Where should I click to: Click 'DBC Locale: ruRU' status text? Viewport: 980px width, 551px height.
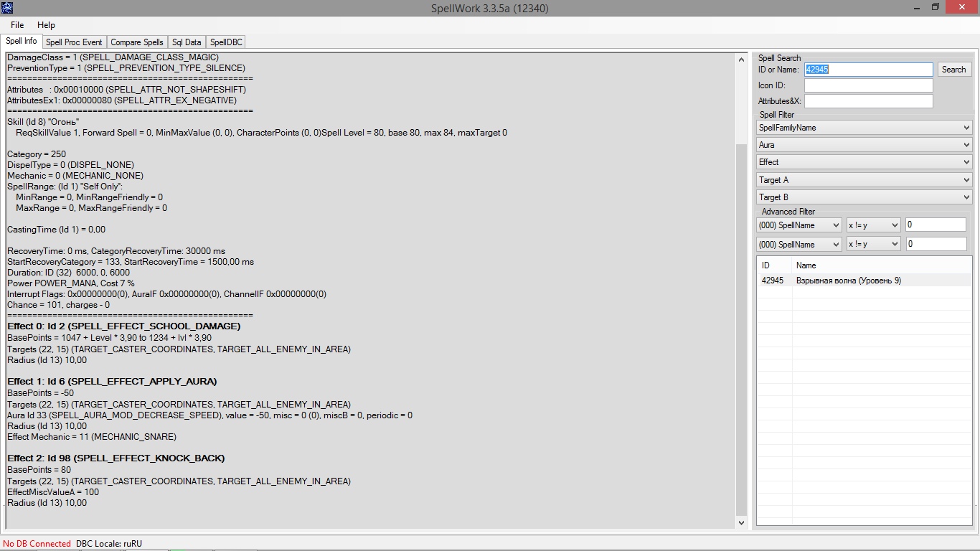click(109, 544)
